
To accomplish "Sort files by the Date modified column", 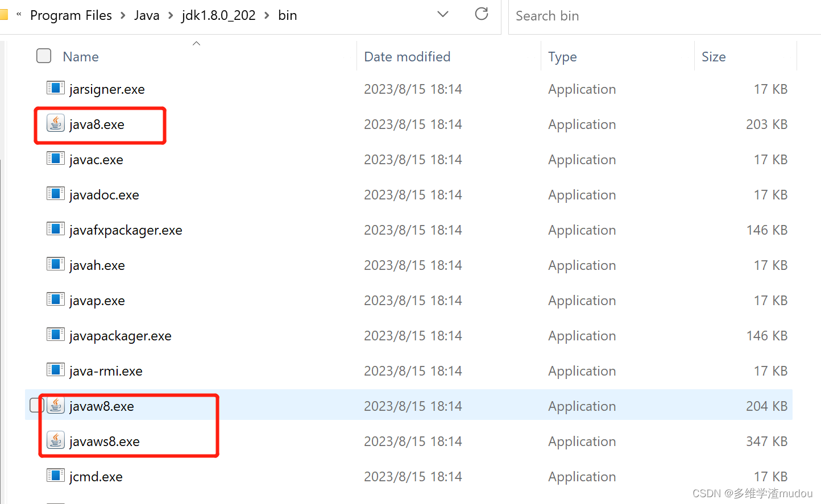I will pyautogui.click(x=407, y=56).
